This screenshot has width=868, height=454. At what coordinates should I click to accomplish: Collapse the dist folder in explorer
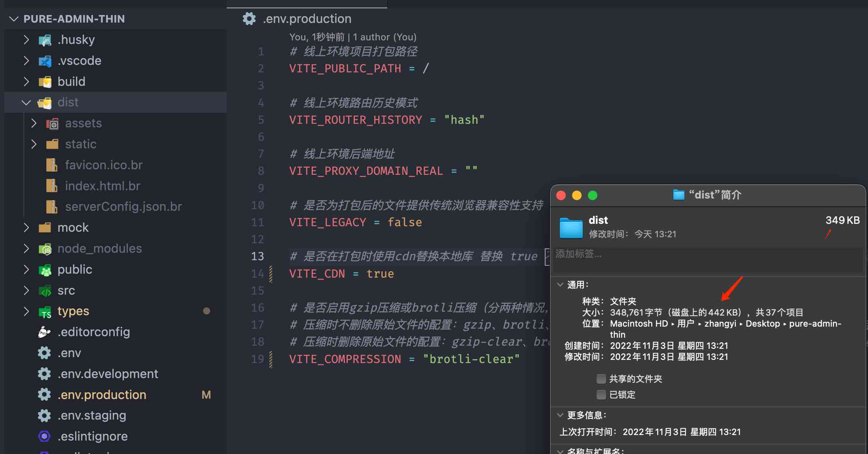pyautogui.click(x=26, y=103)
